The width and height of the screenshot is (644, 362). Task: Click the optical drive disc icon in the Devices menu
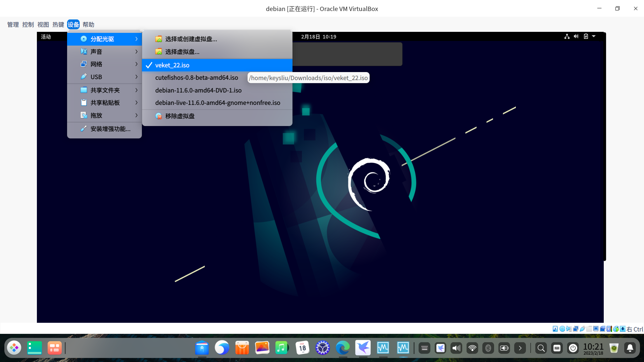[x=84, y=39]
